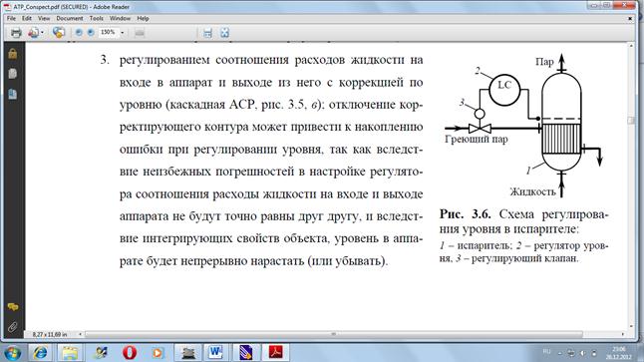Open the Document menu
Screen dimensions: 644x362
(x=70, y=19)
